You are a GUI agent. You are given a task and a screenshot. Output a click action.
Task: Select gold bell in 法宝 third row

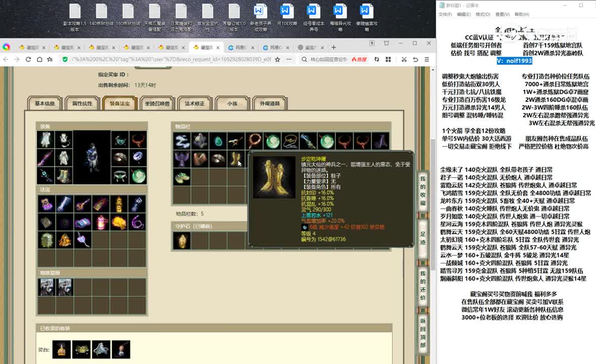64,240
